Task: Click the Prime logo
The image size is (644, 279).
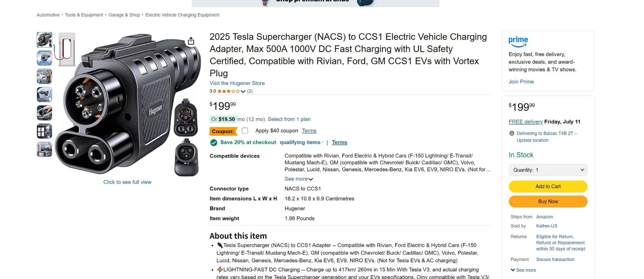Action: tap(518, 41)
